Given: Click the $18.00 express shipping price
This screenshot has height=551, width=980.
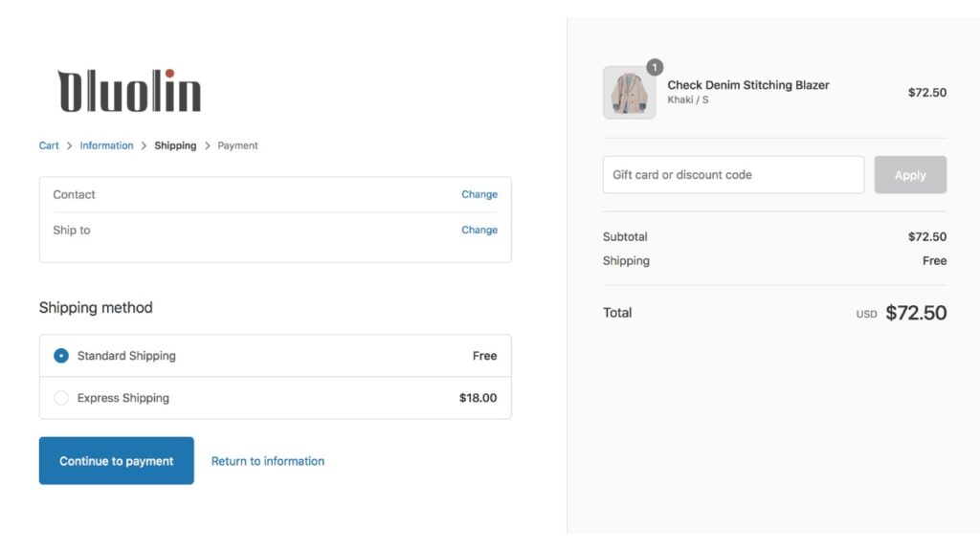Looking at the screenshot, I should pyautogui.click(x=479, y=398).
